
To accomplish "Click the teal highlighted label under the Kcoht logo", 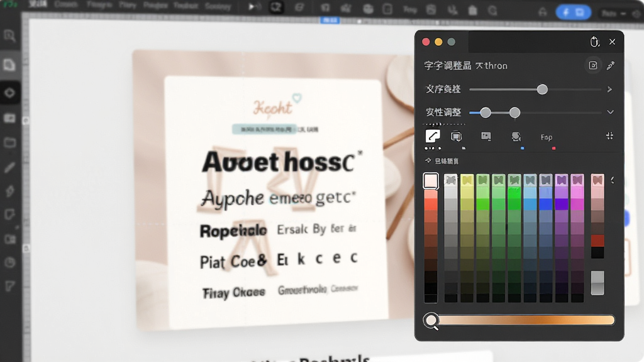I will click(264, 129).
